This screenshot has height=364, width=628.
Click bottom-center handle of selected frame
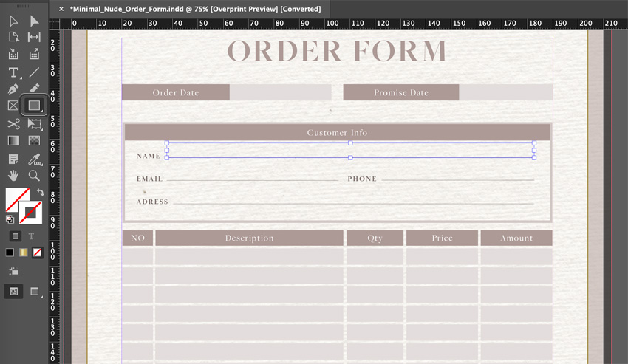(x=350, y=158)
